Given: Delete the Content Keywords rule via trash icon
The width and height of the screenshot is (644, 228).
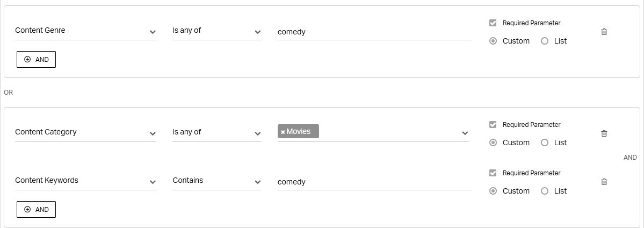Looking at the screenshot, I should coord(604,182).
